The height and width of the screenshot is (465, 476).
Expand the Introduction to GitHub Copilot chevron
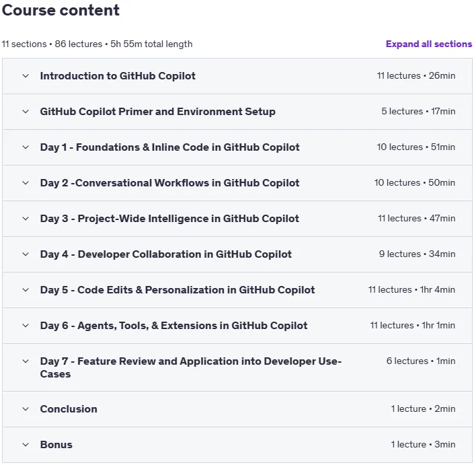point(26,76)
